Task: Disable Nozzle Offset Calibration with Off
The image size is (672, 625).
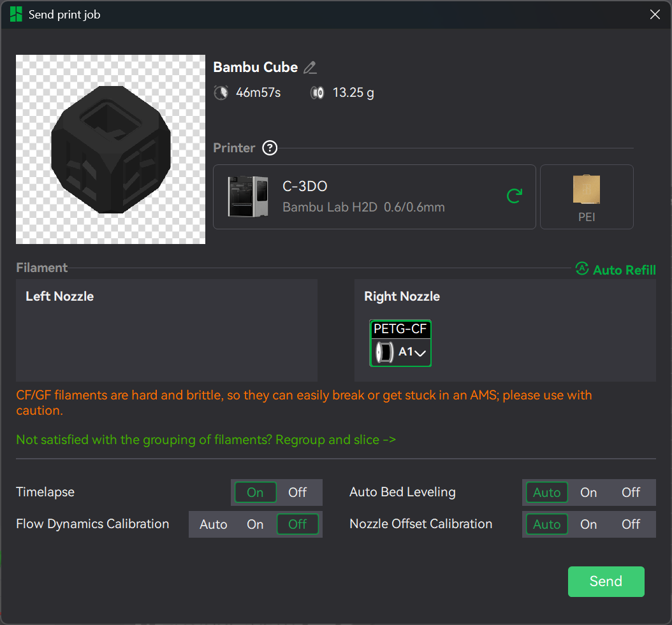Action: (631, 524)
